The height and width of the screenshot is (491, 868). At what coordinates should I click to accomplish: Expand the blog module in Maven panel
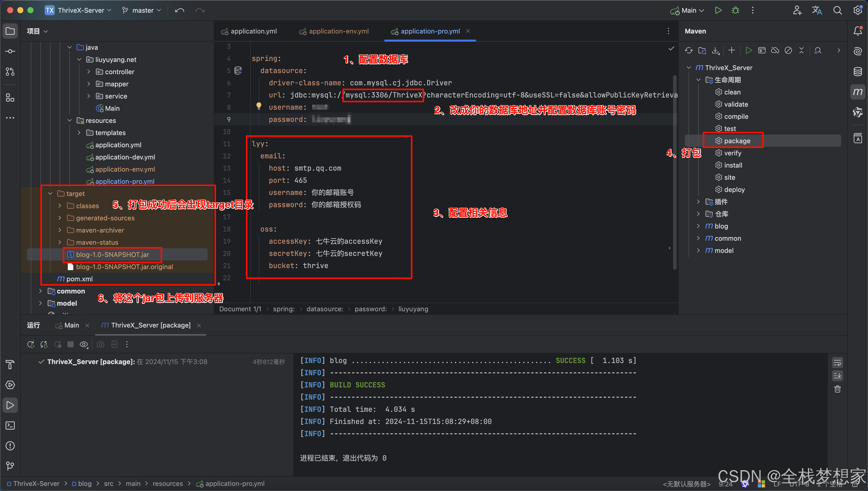point(698,226)
